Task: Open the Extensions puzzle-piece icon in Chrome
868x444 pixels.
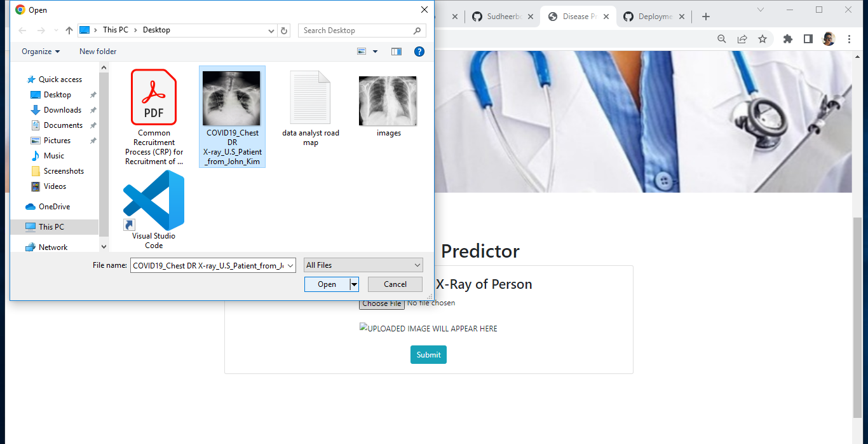Action: coord(788,39)
